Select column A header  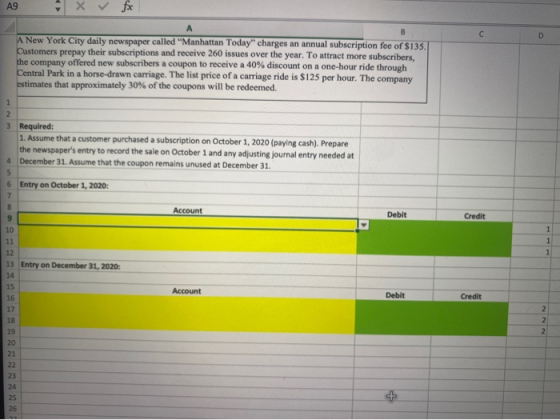coord(189,28)
